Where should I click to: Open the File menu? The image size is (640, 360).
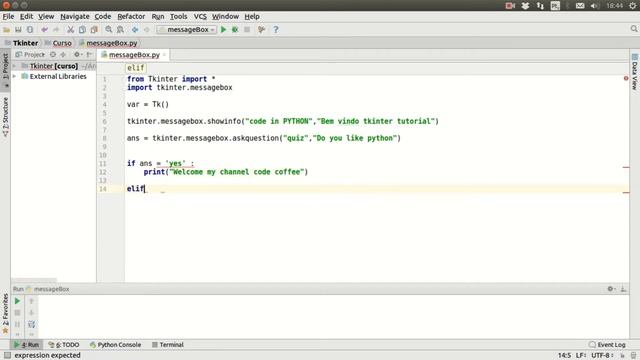point(8,16)
